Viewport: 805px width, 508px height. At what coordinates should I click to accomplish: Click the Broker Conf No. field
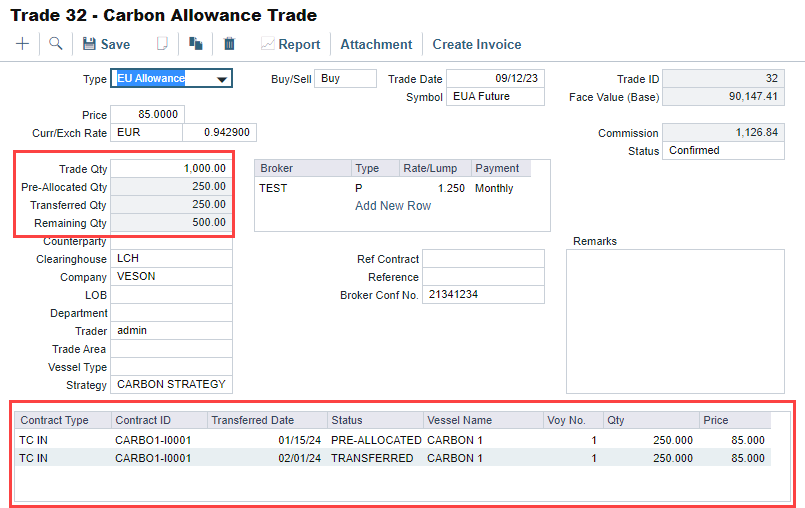click(x=483, y=295)
